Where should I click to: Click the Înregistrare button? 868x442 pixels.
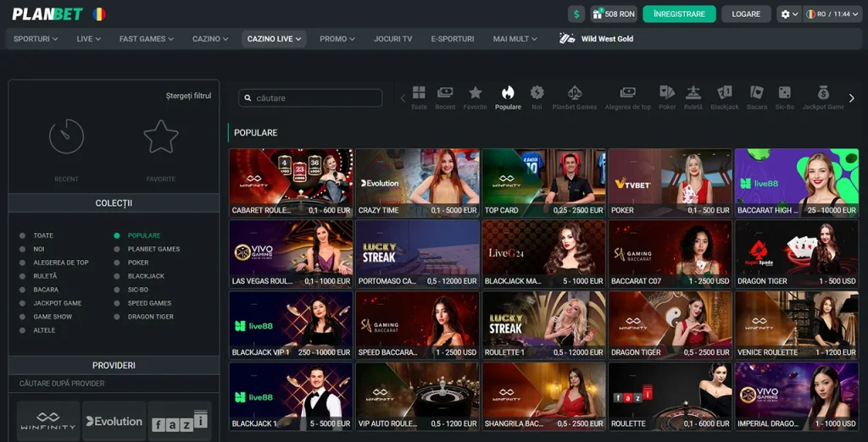point(679,14)
